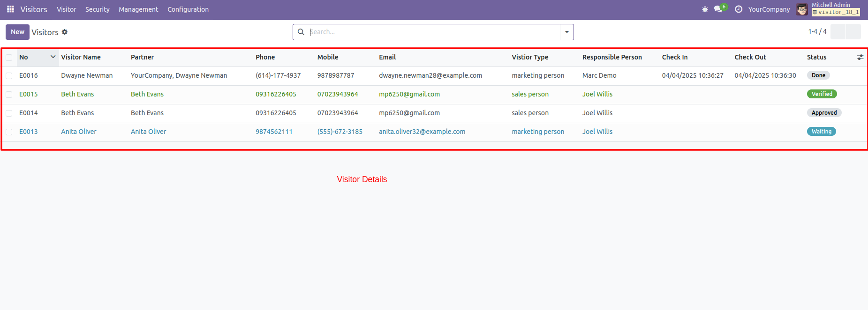The width and height of the screenshot is (868, 310).
Task: Click phone (614)-177-4937
Action: pos(278,75)
